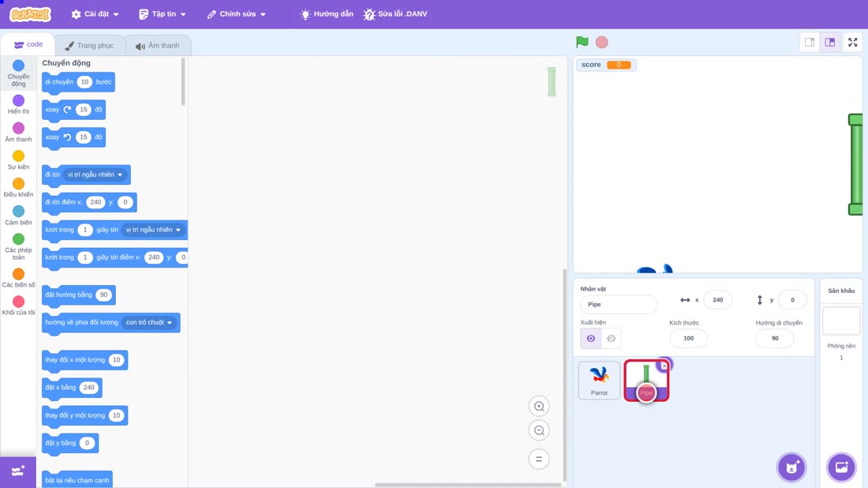Click the green flag to run
This screenshot has width=868, height=488.
[x=582, y=42]
